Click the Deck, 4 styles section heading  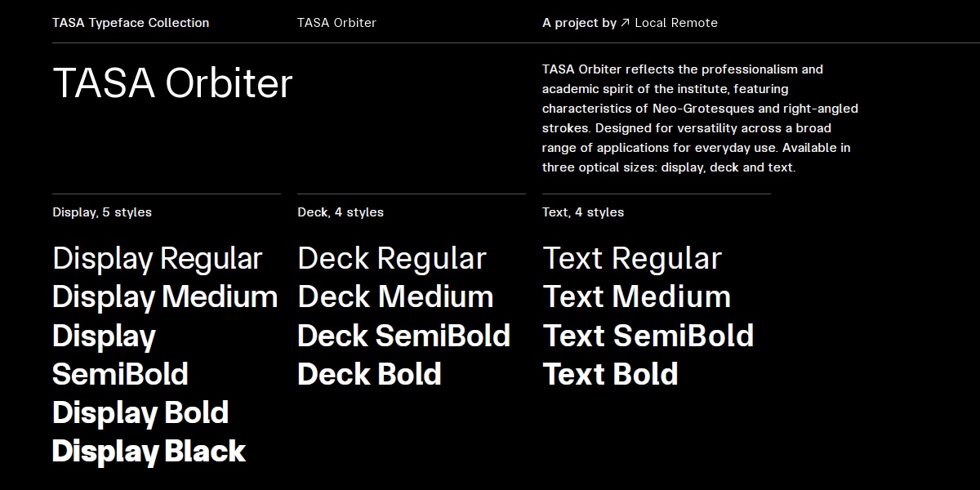pyautogui.click(x=340, y=212)
